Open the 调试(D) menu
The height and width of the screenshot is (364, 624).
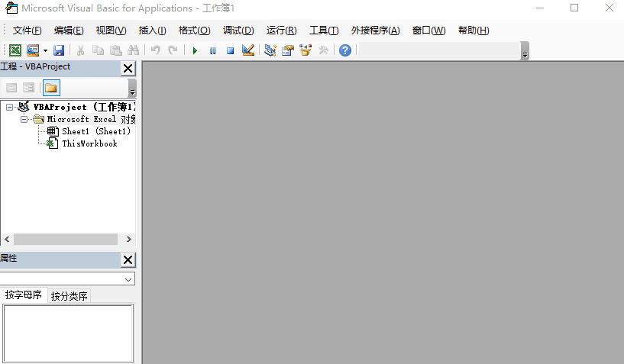[238, 31]
